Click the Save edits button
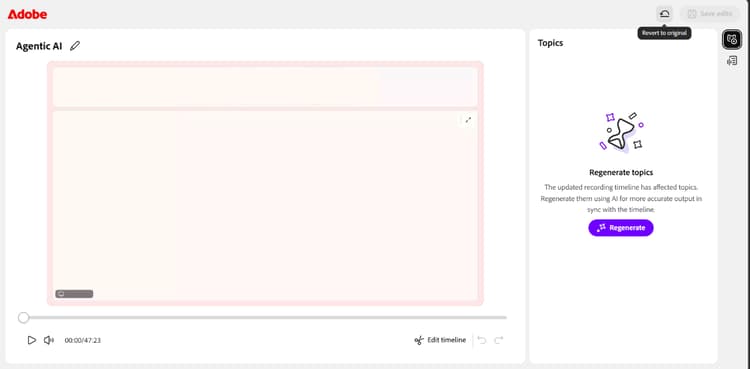Image resolution: width=750 pixels, height=369 pixels. pyautogui.click(x=710, y=14)
